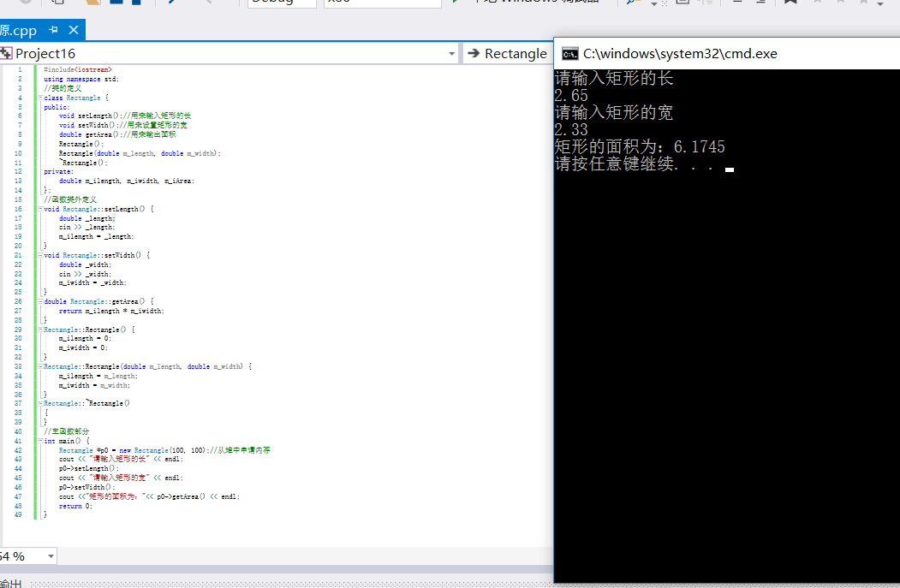Collapse the class Rectangle definition block
900x588 pixels.
[41, 98]
